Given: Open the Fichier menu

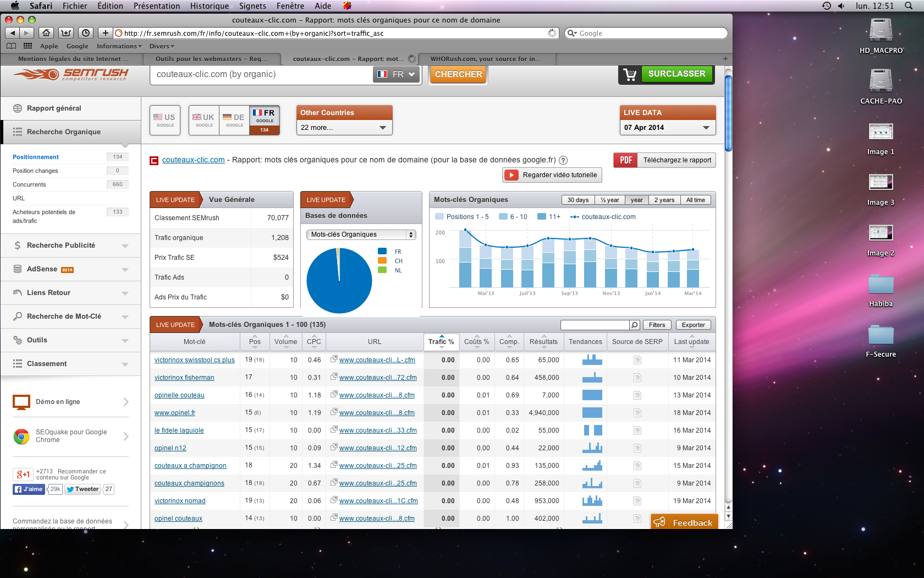Looking at the screenshot, I should pos(75,6).
